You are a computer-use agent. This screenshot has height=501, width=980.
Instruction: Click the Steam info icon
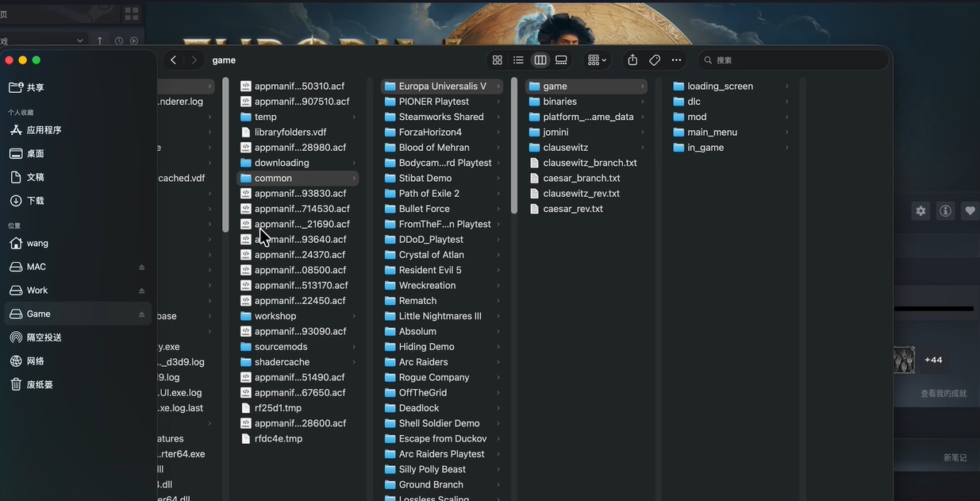[x=945, y=210]
